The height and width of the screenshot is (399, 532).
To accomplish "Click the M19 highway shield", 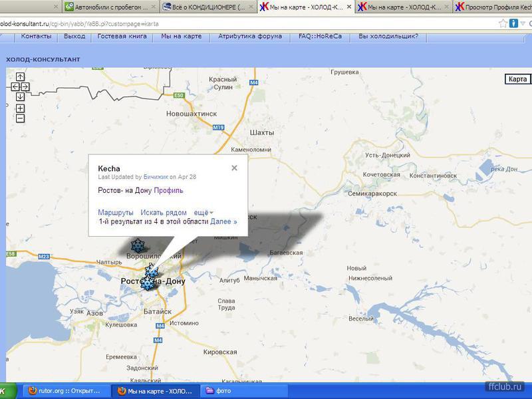I will coord(219,128).
